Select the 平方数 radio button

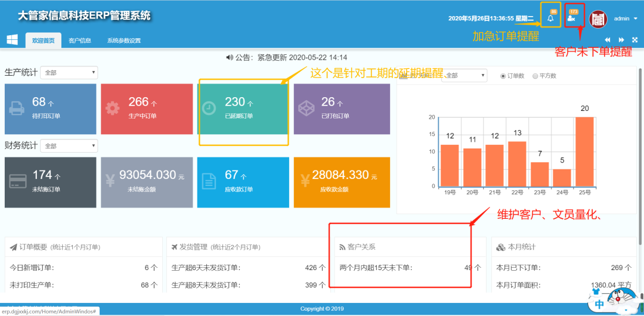[x=535, y=76]
